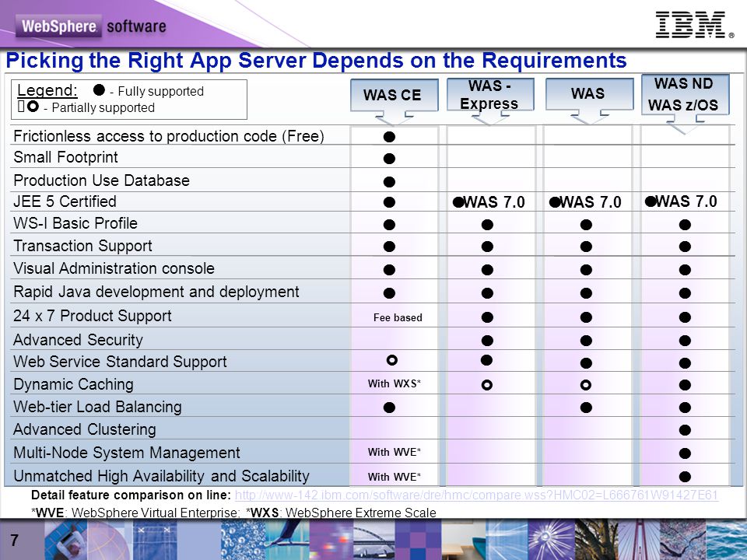Click 'Unmatched High Availability and Scalability' row label
Viewport: 747px width, 560px height.
[x=162, y=476]
